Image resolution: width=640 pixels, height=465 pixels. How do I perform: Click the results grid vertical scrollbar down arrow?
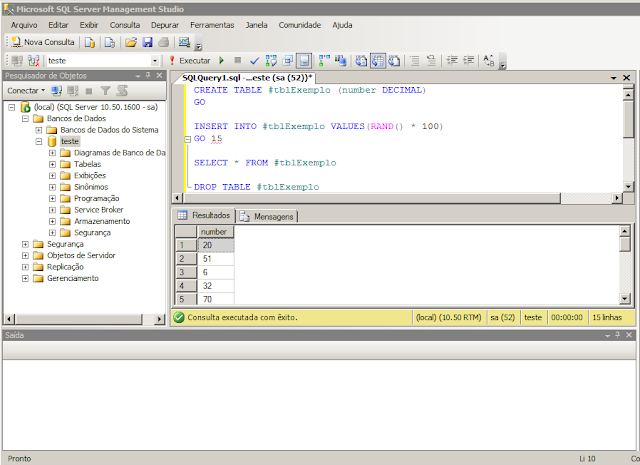[x=624, y=298]
